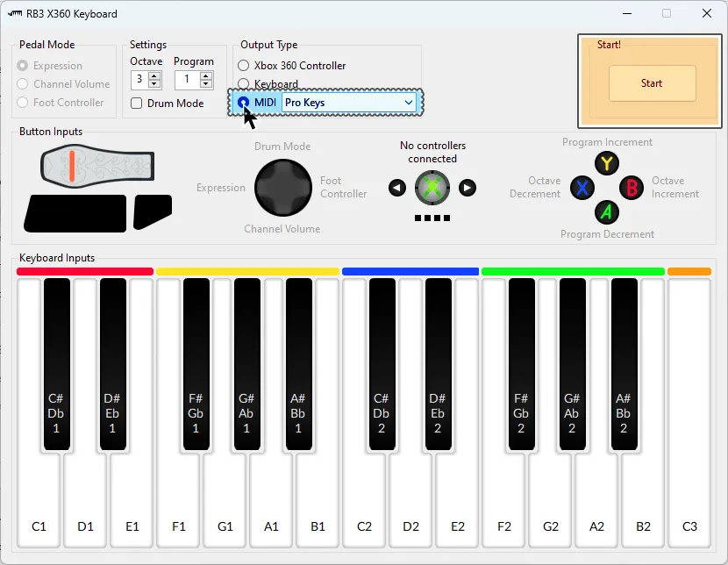Click the overdrive touch strip image
The height and width of the screenshot is (565, 728).
click(x=97, y=166)
